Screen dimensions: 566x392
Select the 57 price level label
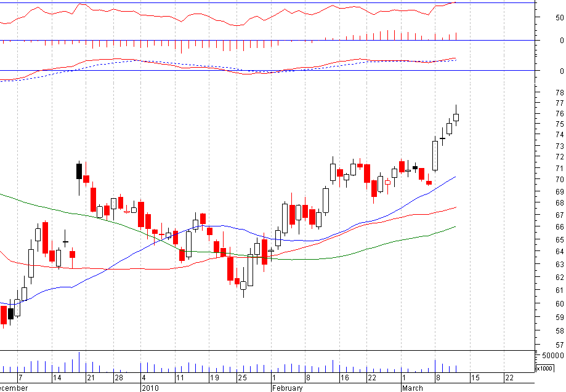(559, 345)
